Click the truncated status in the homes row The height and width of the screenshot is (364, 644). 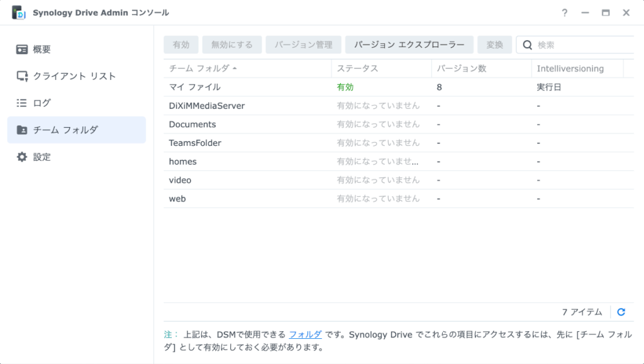[377, 162]
